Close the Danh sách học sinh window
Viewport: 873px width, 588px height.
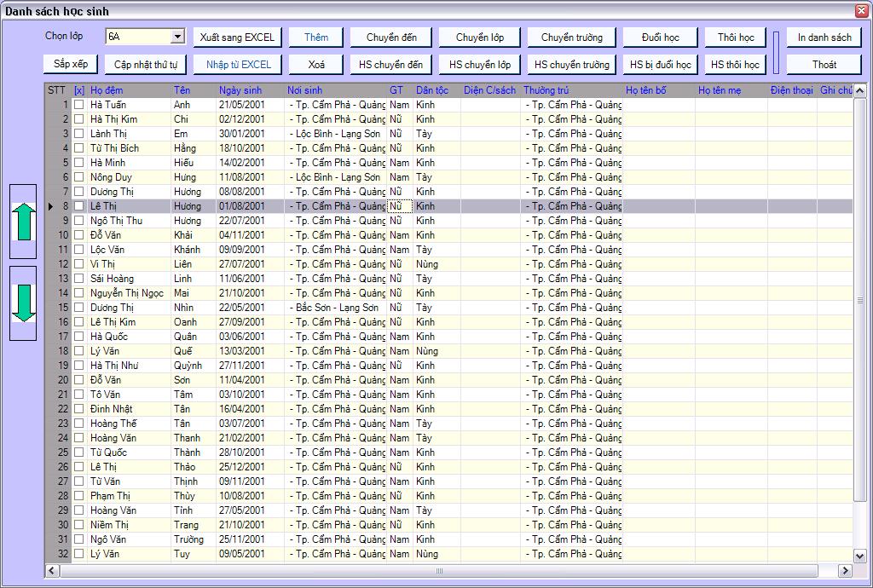point(861,10)
